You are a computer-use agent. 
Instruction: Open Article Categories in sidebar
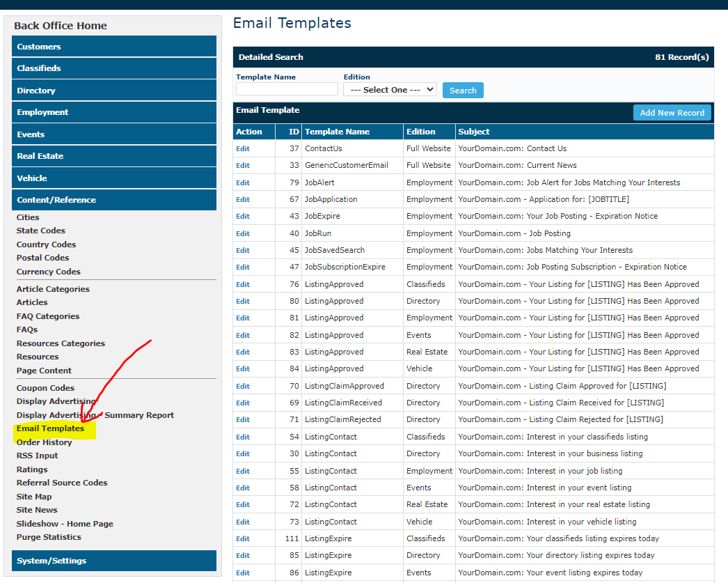click(x=53, y=289)
